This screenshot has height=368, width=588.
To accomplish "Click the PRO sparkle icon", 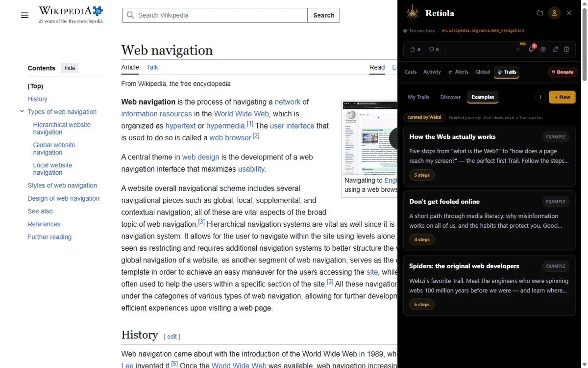I will pyautogui.click(x=519, y=49).
